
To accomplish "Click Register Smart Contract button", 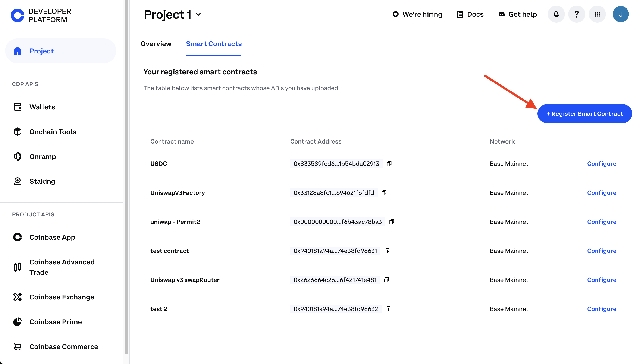I will click(x=584, y=113).
